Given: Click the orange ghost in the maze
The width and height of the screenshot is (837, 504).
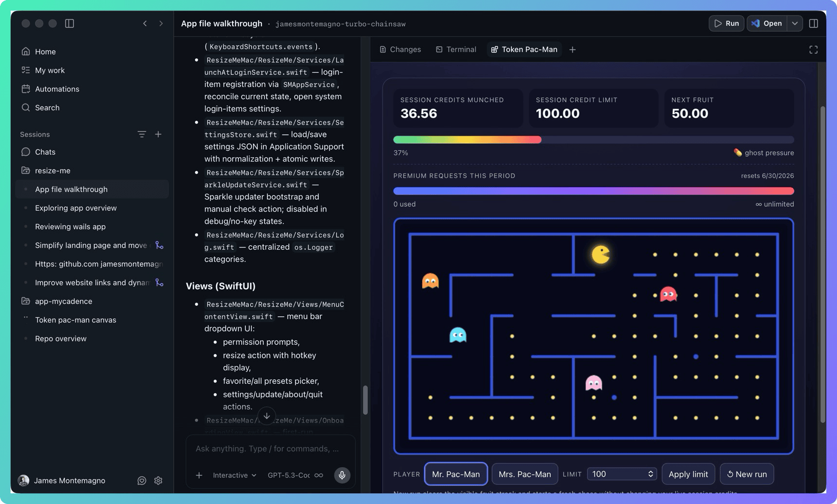Looking at the screenshot, I should pos(430,281).
